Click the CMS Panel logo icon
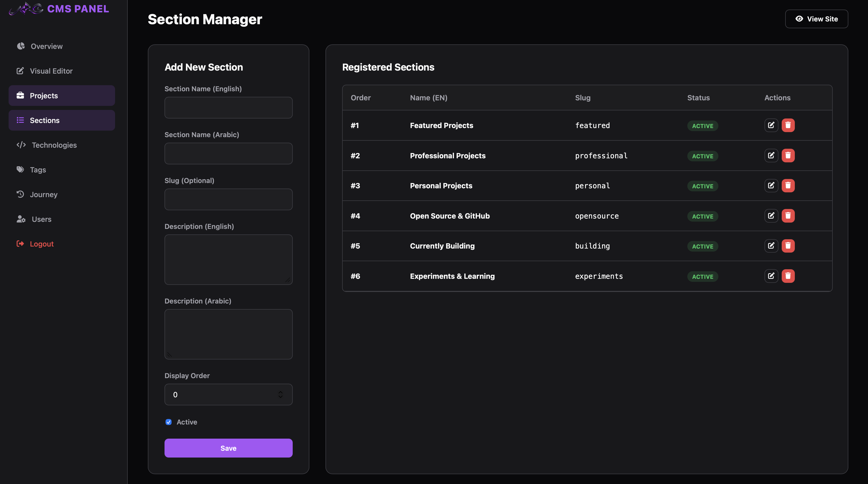This screenshot has height=484, width=868. (x=26, y=8)
